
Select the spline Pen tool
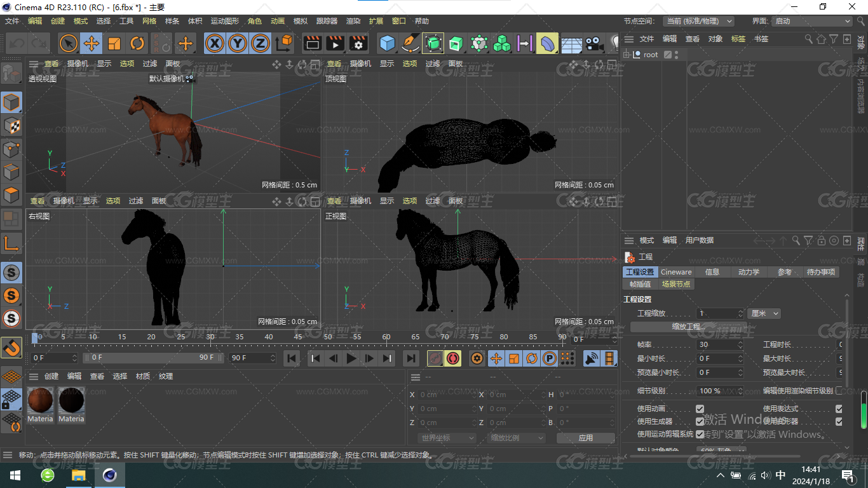tap(410, 43)
